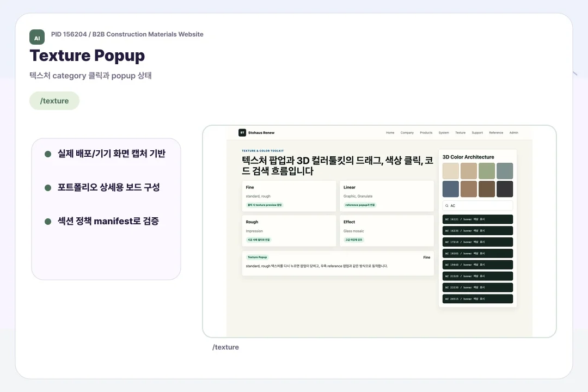Click the 'Glass mosaic' subtitle in Effect card
The height and width of the screenshot is (392, 588).
(354, 231)
